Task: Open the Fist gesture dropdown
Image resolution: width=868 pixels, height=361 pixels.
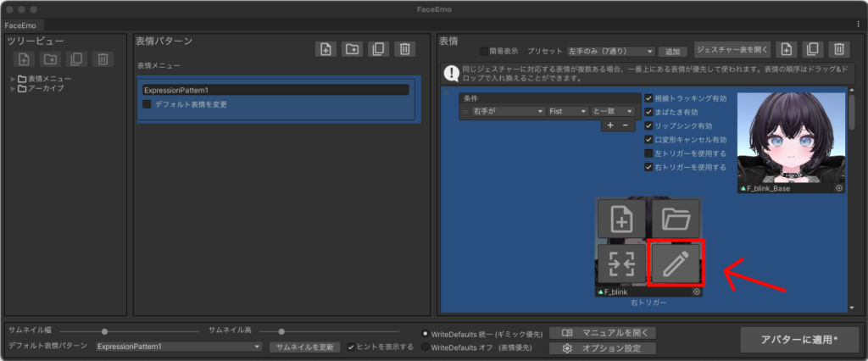Action: point(568,111)
